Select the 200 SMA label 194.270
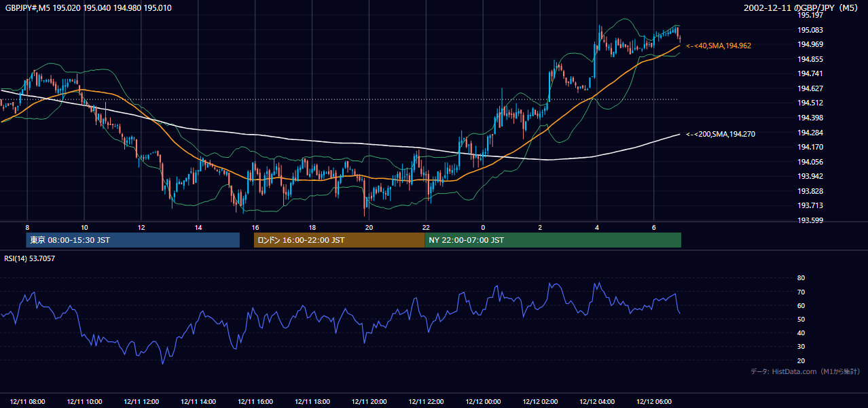This screenshot has height=408, width=868. click(720, 134)
